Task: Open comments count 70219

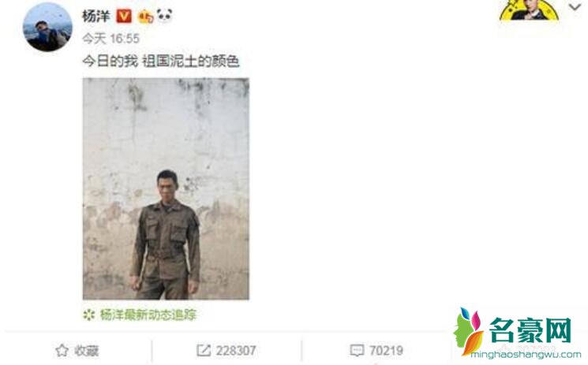Action: [386, 350]
